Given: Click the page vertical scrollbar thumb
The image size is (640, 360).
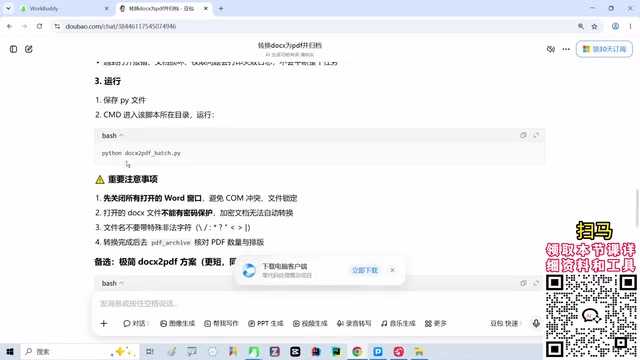Looking at the screenshot, I should pos(637,208).
